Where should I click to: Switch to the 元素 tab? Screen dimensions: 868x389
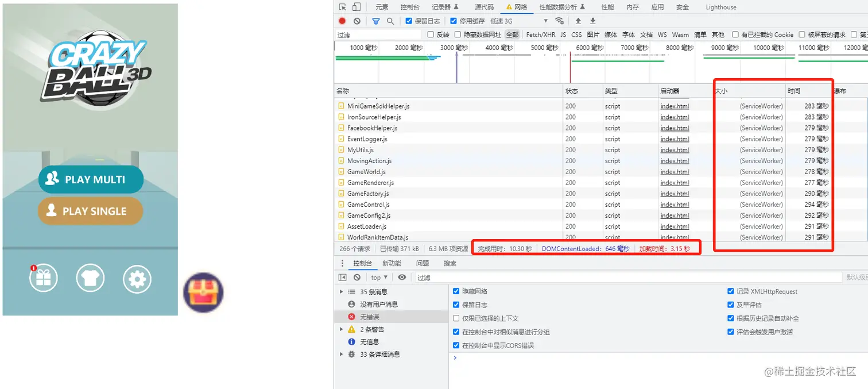(x=382, y=7)
